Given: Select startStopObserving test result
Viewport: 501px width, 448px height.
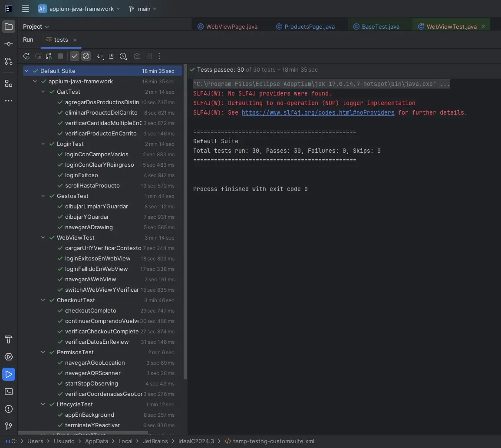Looking at the screenshot, I should (x=102, y=383).
